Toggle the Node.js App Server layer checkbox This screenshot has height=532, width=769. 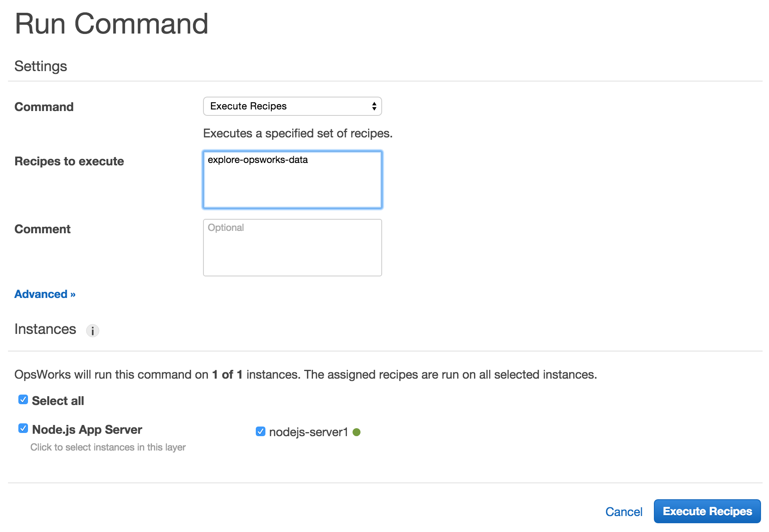[x=23, y=429]
